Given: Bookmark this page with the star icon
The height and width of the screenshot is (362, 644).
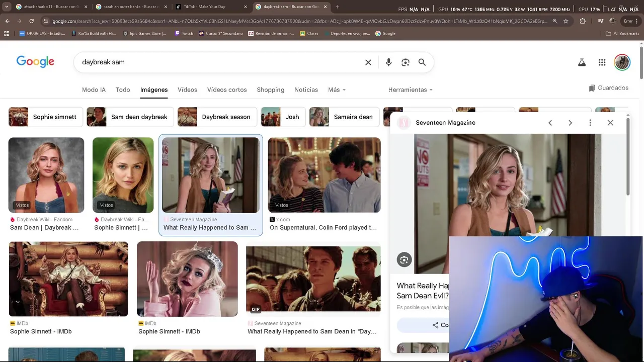Looking at the screenshot, I should 566,21.
